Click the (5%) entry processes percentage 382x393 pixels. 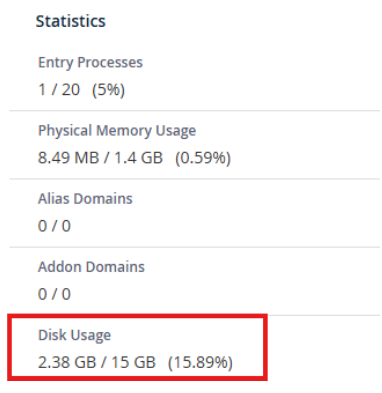[108, 90]
